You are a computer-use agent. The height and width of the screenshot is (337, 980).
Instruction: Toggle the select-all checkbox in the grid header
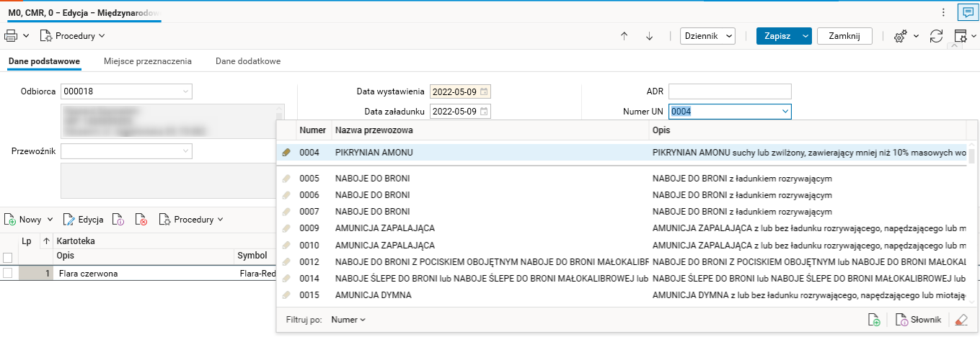tap(8, 256)
